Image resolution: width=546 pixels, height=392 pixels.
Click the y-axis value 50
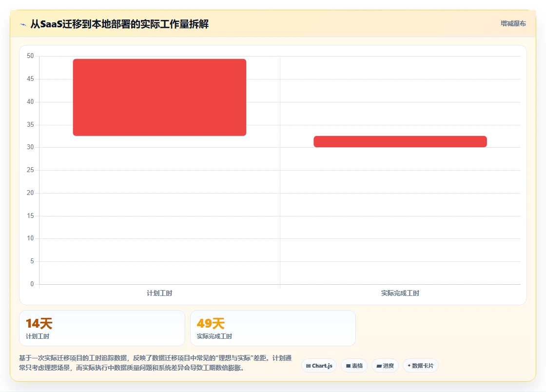pyautogui.click(x=30, y=56)
